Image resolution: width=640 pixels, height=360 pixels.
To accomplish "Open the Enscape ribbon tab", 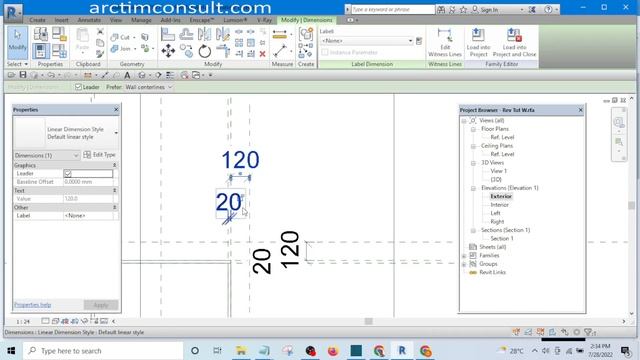I will (x=202, y=20).
